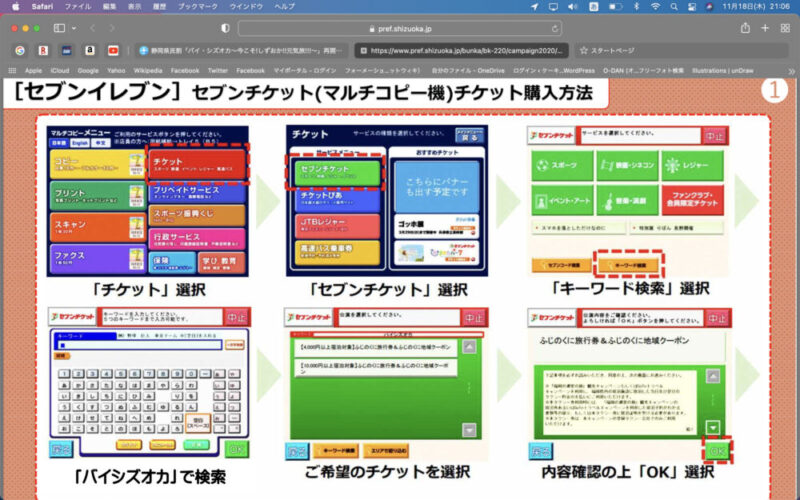Open the volume control in menu bar
Screen dimensions: 800x500
573,7
